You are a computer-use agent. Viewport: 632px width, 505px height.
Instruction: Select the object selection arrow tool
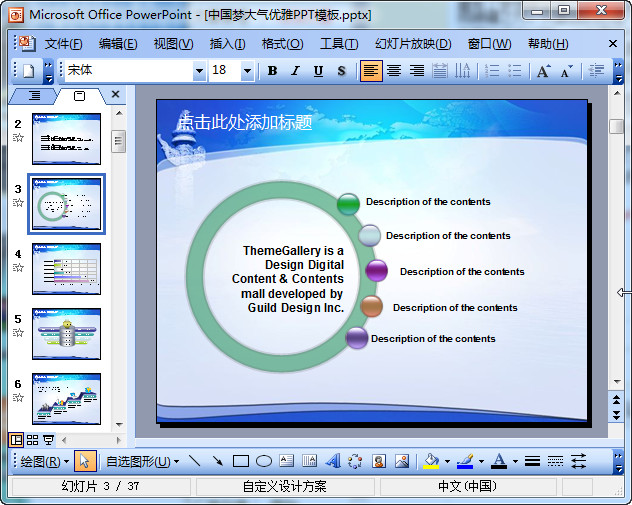point(85,461)
